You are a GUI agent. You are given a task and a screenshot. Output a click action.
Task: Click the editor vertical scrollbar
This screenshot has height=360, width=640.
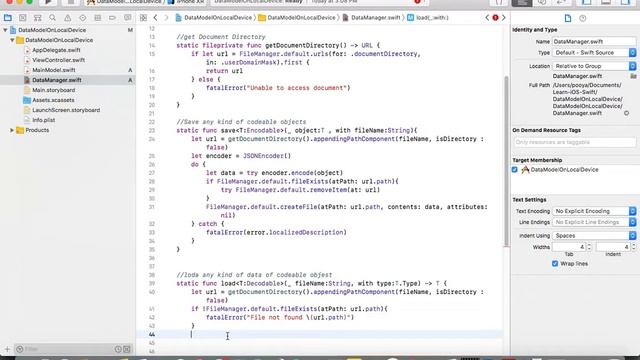(x=507, y=161)
